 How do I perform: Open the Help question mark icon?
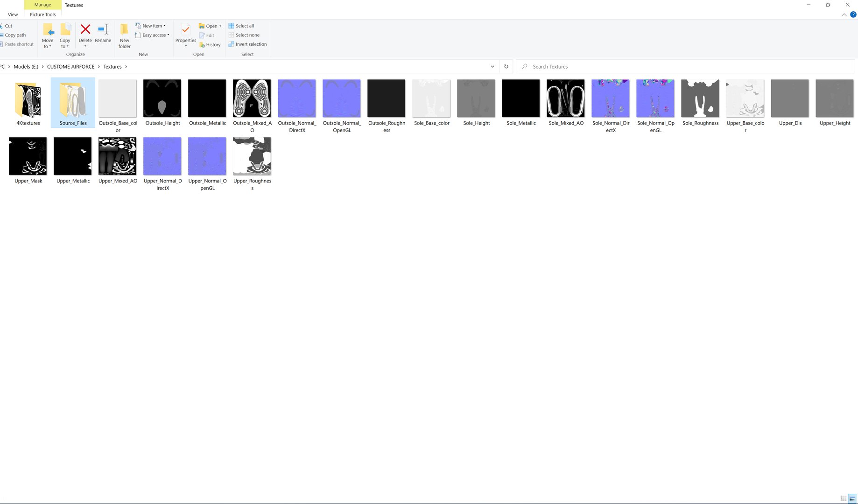[853, 15]
